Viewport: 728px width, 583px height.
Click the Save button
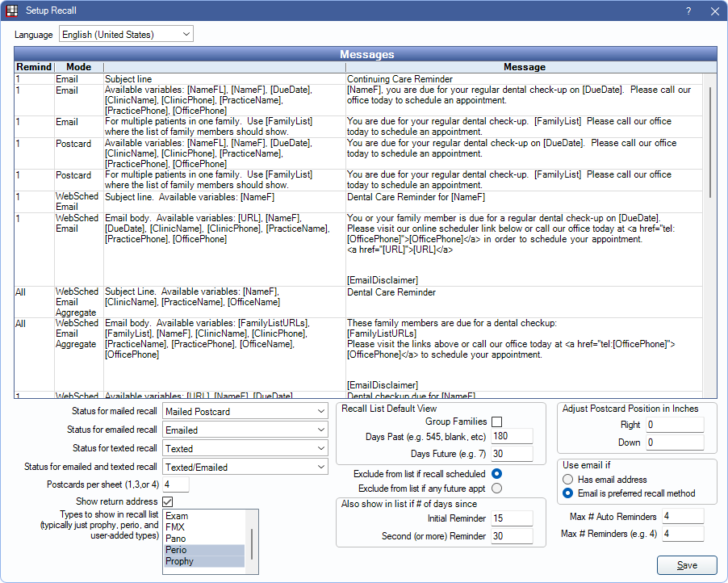[x=687, y=565]
